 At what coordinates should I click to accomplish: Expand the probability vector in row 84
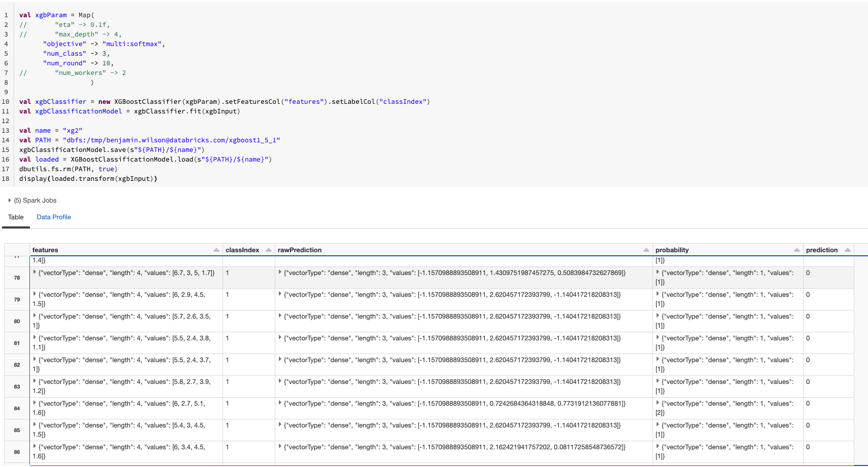point(657,404)
